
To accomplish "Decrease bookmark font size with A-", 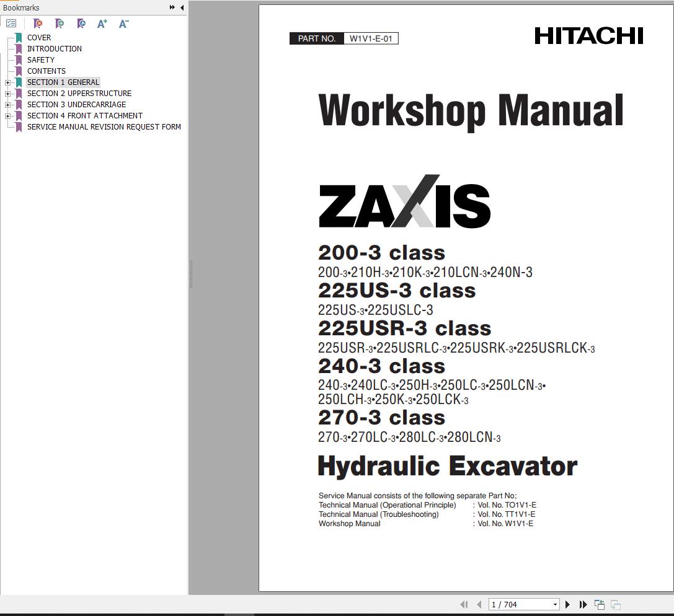I will (x=123, y=24).
